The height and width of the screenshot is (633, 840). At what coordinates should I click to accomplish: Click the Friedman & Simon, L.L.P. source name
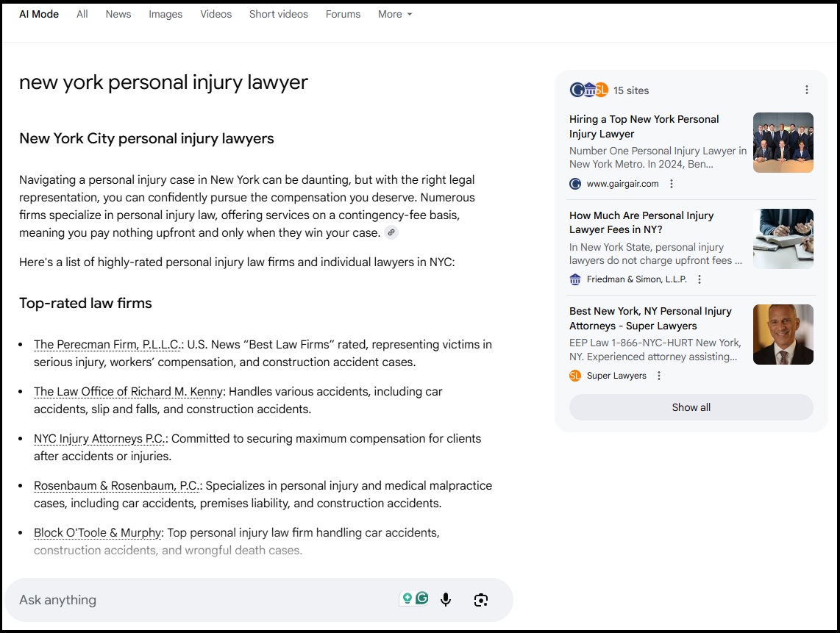(x=636, y=279)
